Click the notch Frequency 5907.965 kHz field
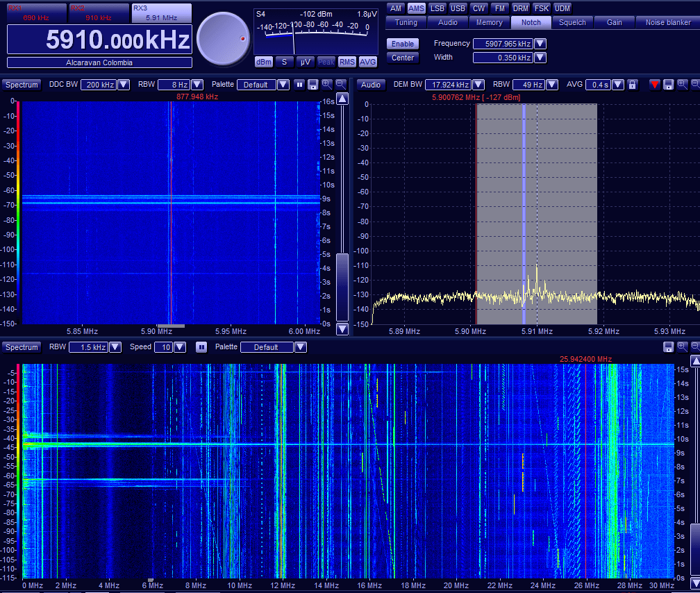Viewport: 700px width, 593px height. (503, 44)
